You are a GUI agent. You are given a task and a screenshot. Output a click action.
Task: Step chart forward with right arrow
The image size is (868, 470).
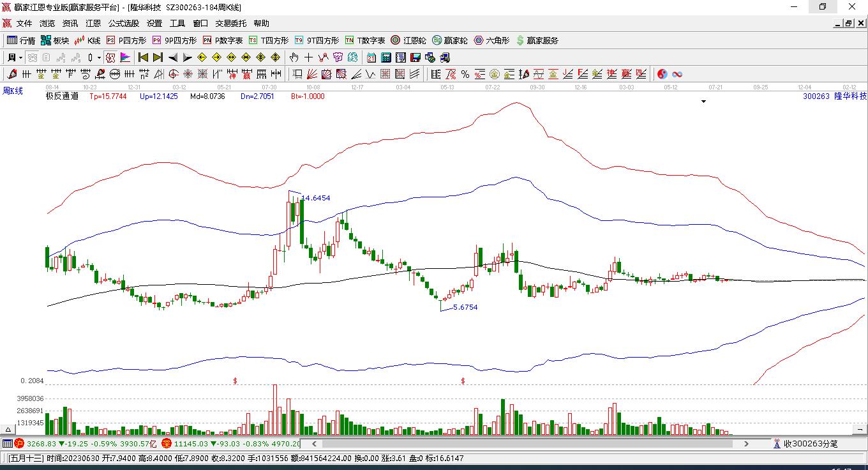(x=187, y=57)
